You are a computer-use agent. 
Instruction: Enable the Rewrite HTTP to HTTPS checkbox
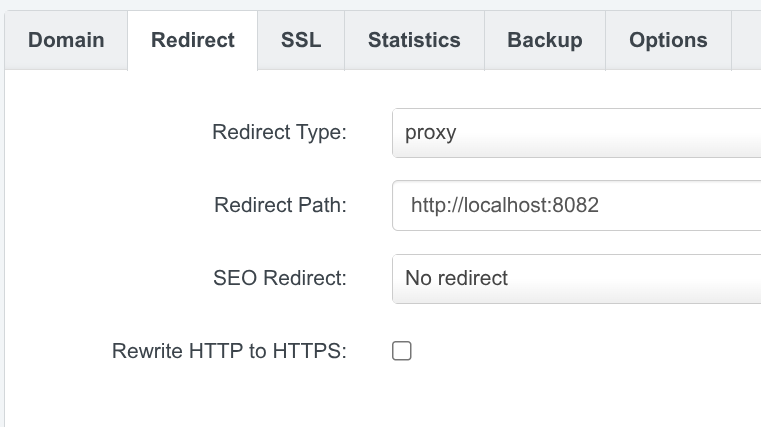click(402, 351)
